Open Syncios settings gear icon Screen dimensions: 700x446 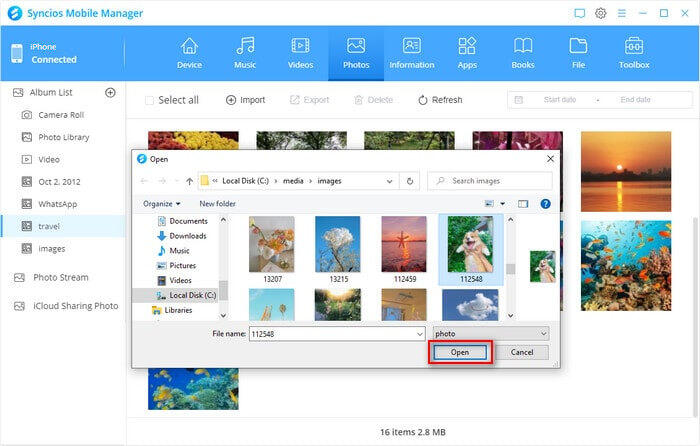click(601, 13)
